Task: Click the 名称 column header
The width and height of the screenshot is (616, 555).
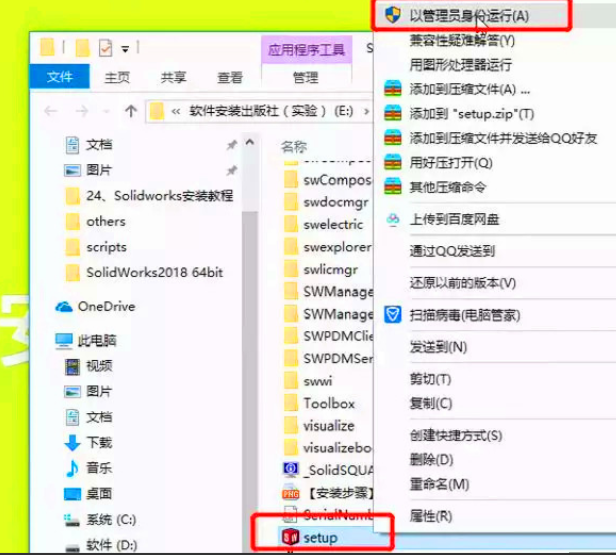Action: coord(293,147)
